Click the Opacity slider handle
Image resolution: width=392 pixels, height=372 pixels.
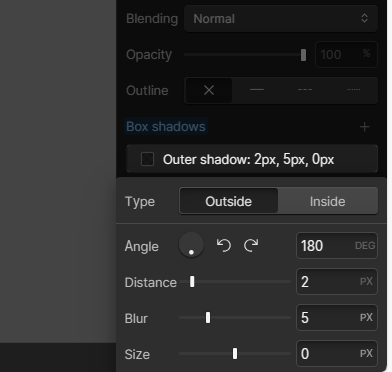[303, 55]
